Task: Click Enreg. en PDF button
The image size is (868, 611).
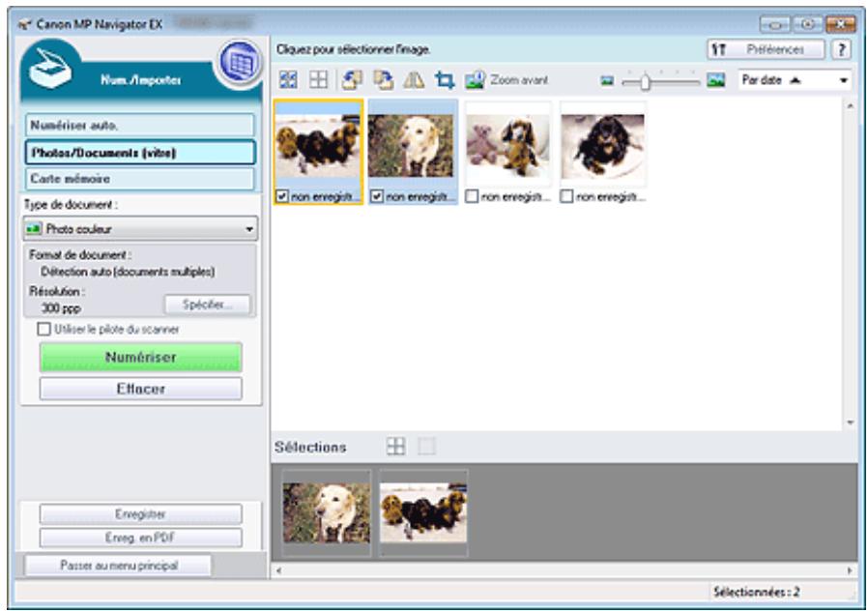Action: coord(140,538)
